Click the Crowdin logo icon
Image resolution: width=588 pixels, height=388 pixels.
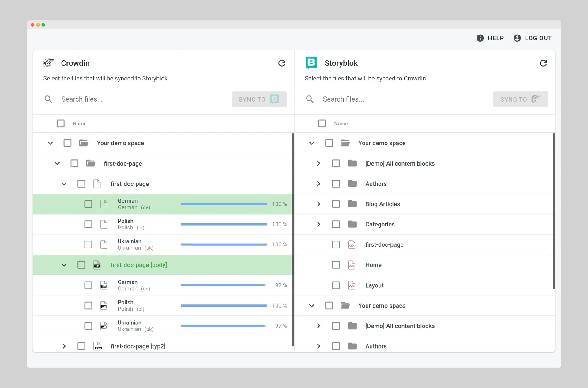pos(48,63)
